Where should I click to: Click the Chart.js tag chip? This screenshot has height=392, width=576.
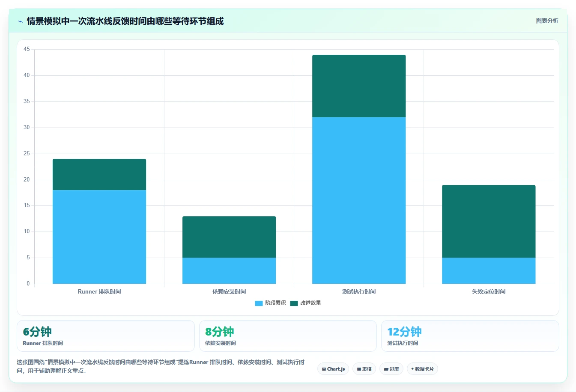[x=333, y=369]
